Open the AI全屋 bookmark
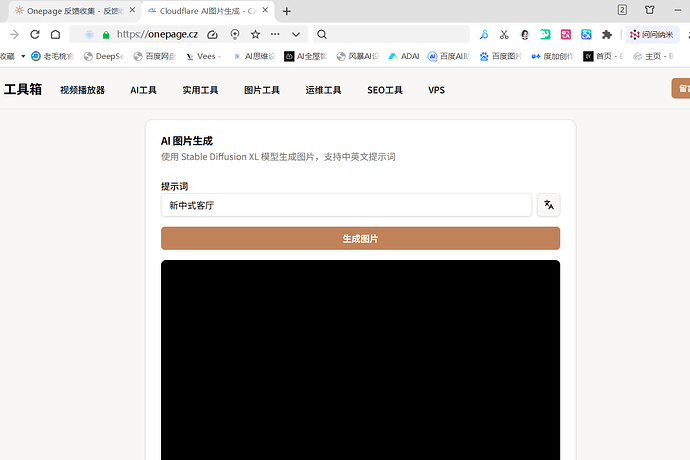 point(305,56)
